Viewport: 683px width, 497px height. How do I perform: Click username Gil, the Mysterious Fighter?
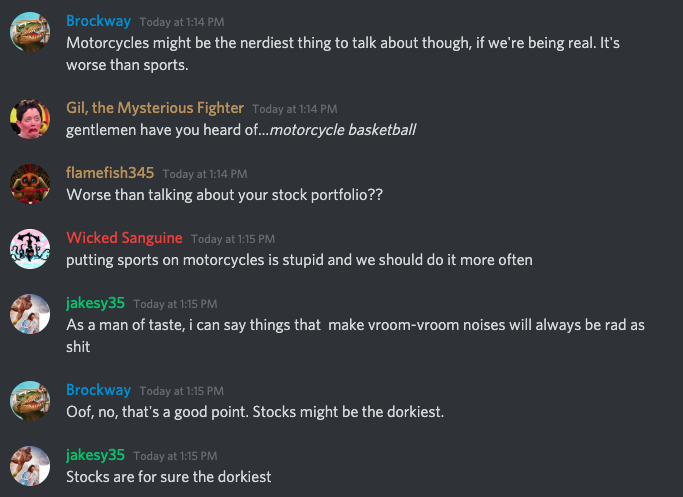pyautogui.click(x=155, y=108)
